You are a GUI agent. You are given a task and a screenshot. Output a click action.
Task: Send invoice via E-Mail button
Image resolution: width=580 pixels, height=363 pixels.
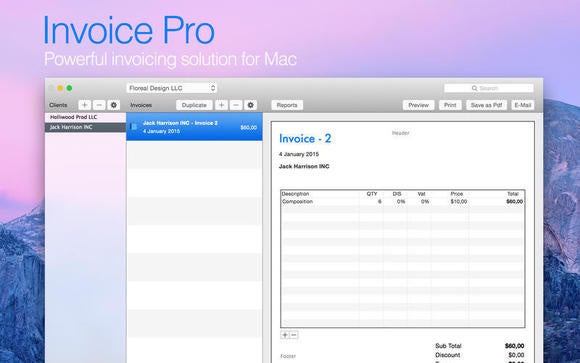523,105
